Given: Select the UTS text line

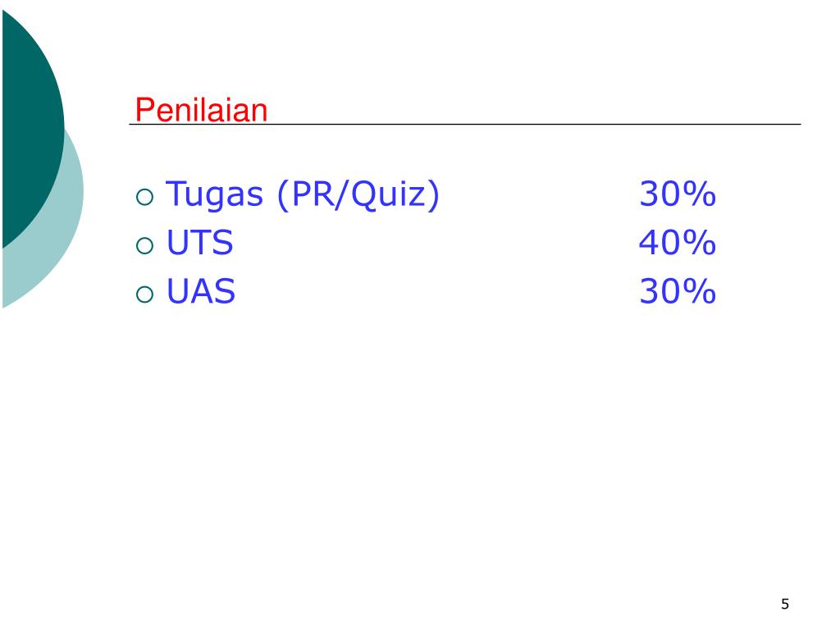Looking at the screenshot, I should (x=200, y=243).
